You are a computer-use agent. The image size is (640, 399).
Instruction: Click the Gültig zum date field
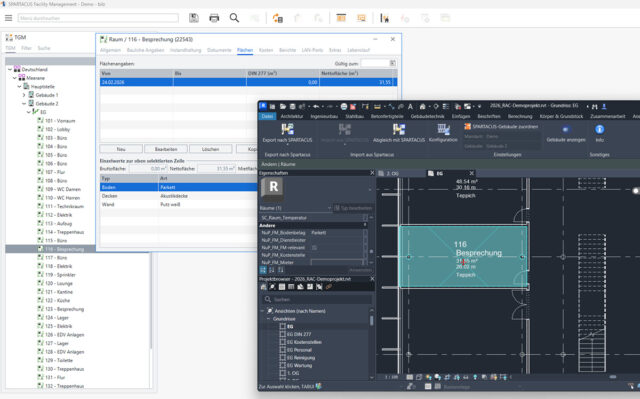tap(375, 63)
